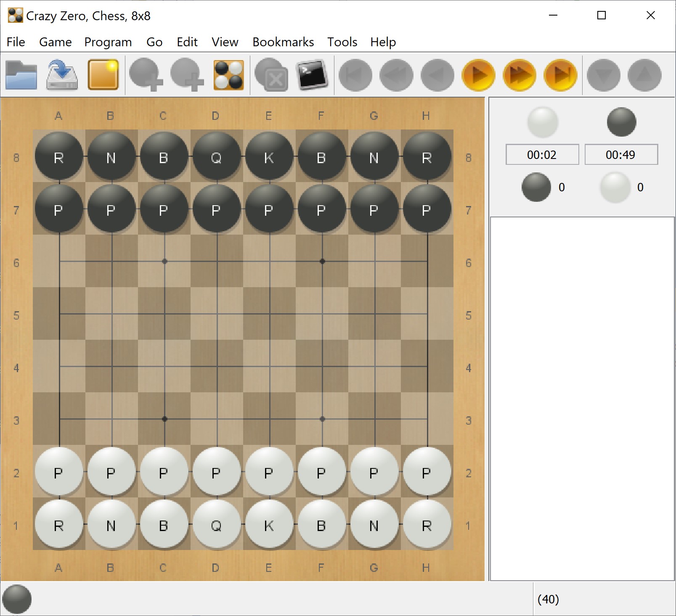Click previous variation up arrow icon
The height and width of the screenshot is (616, 676).
pos(644,75)
